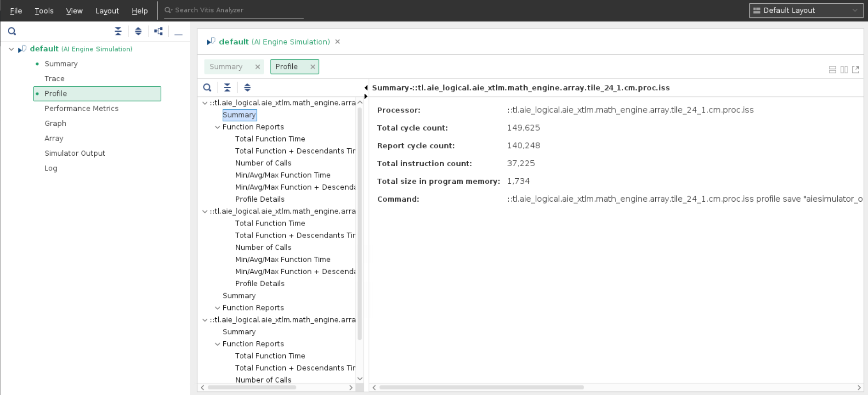
Task: Open Performance Metrics in left sidebar
Action: [x=81, y=108]
